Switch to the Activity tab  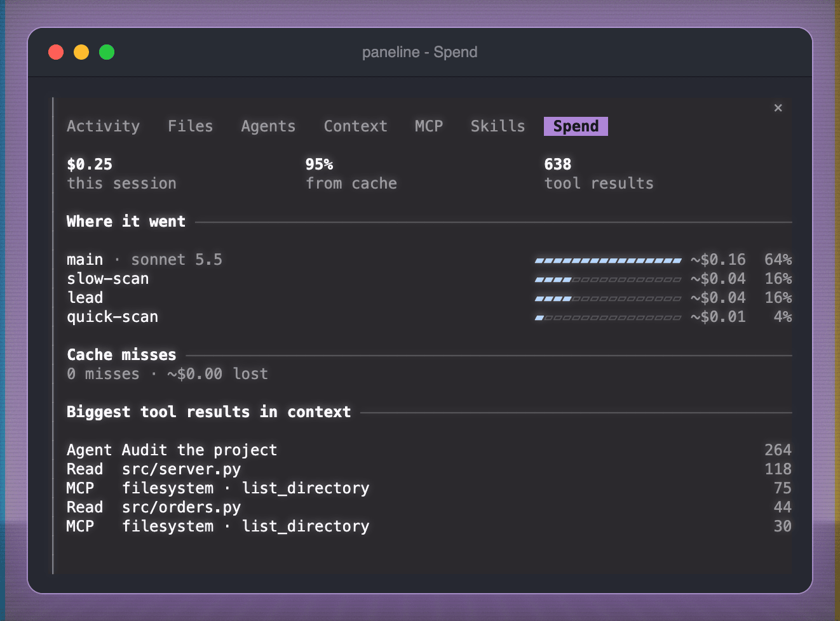click(x=103, y=126)
